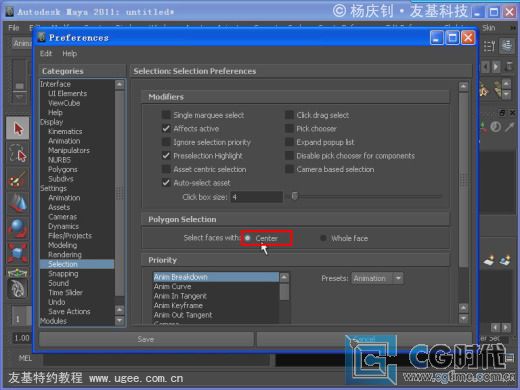Click the Soft Modification tool icon

point(18,289)
